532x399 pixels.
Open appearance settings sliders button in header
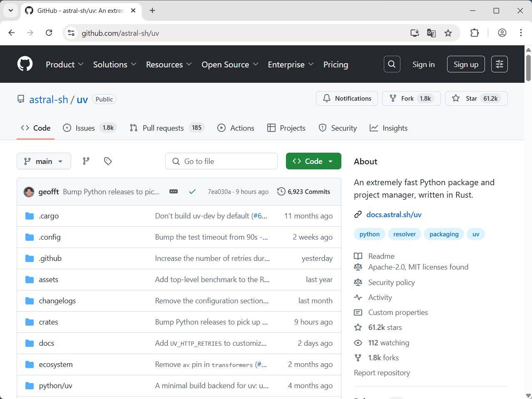(x=500, y=64)
